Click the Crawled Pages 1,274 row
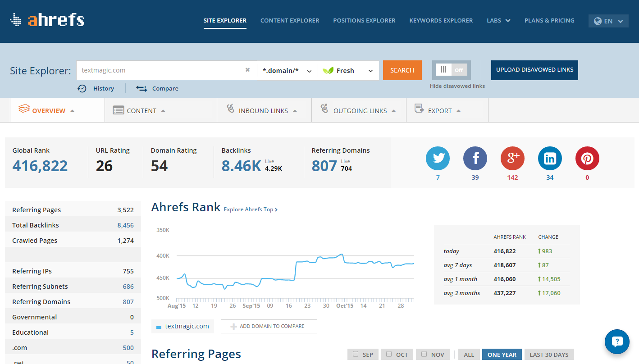 (x=73, y=241)
